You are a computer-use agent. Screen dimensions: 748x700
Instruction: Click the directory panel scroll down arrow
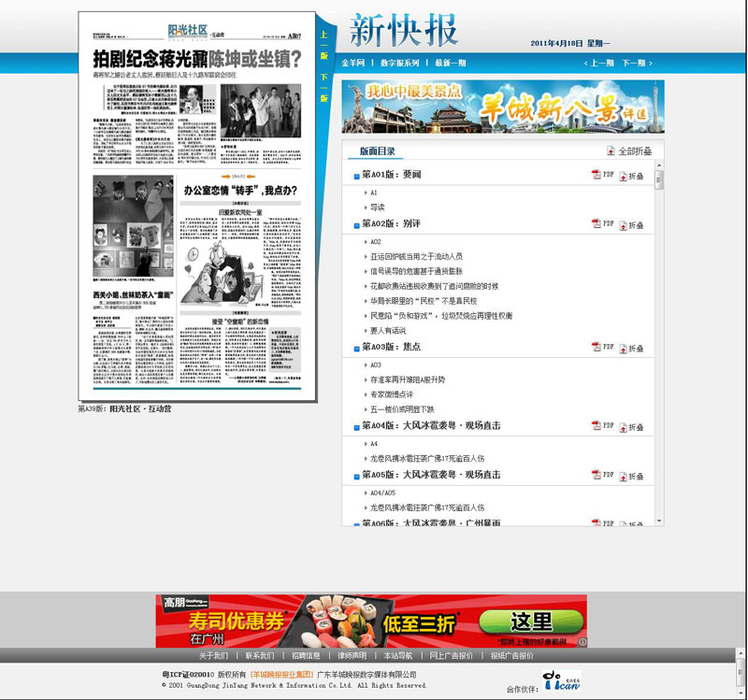point(659,521)
